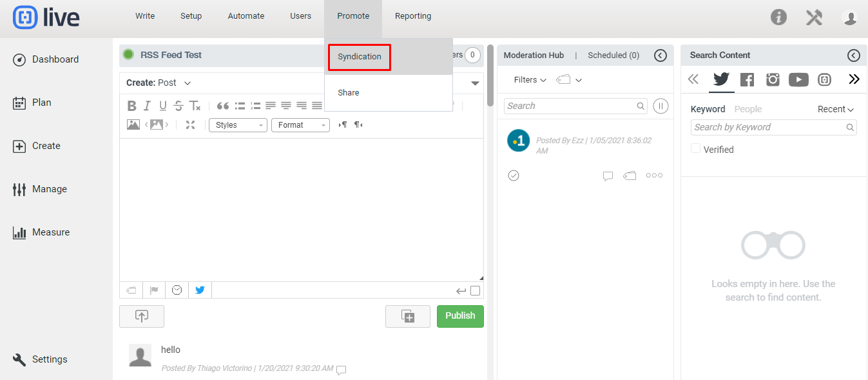Open the Automate menu
Image resolution: width=868 pixels, height=380 pixels.
(x=246, y=16)
